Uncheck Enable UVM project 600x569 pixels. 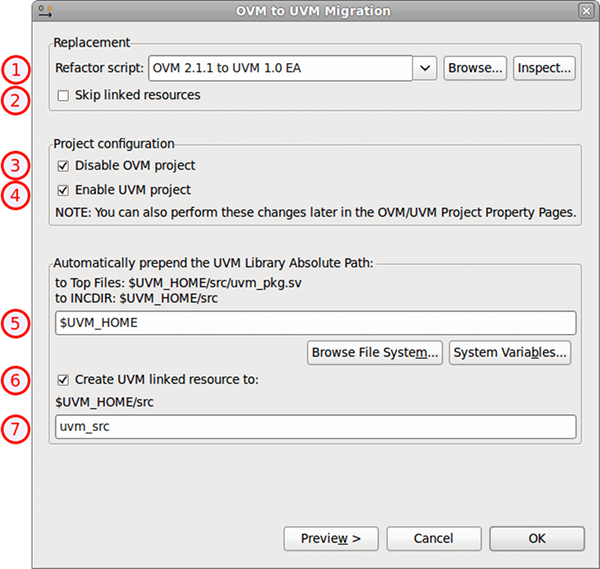tap(63, 190)
